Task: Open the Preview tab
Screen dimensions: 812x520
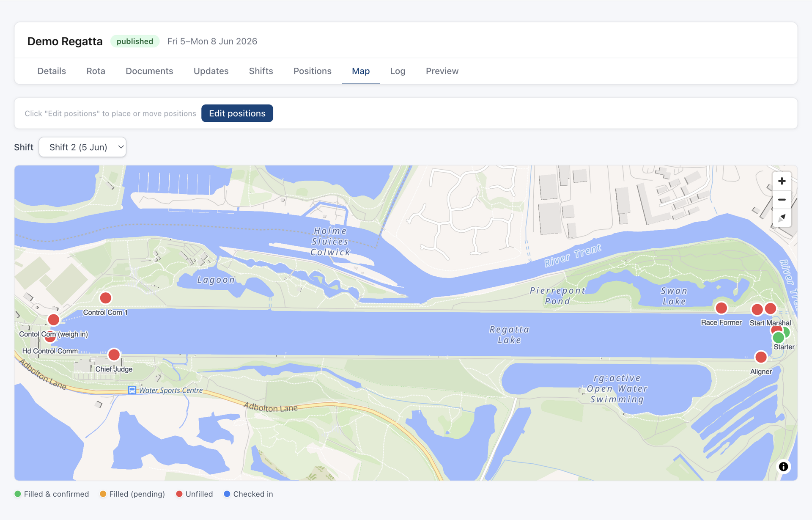Action: (x=442, y=71)
